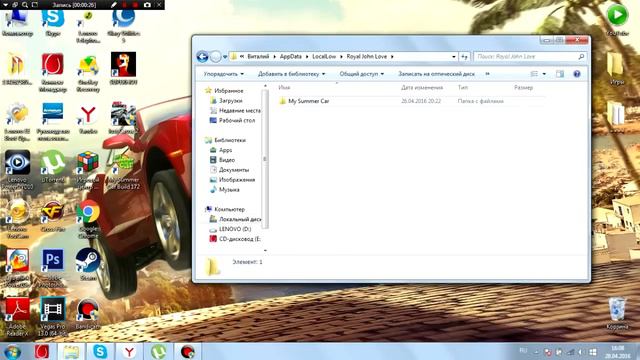Select Библиотеки in the navigation pane
The width and height of the screenshot is (640, 360).
point(230,140)
